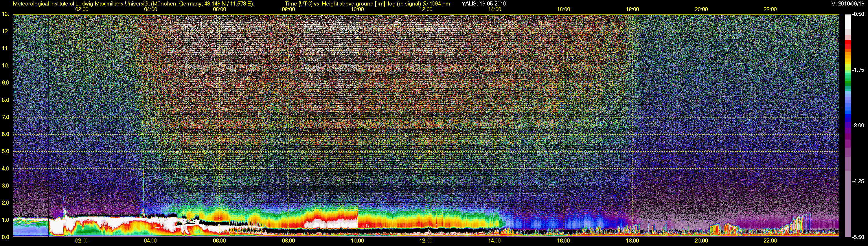Click the 02:00 label on the bottom time axis
Image resolution: width=868 pixels, height=246 pixels.
(x=82, y=241)
